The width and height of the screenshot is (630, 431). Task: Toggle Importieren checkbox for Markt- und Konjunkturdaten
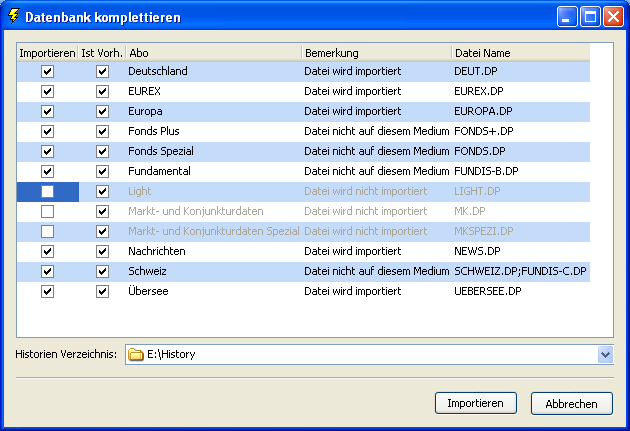47,211
